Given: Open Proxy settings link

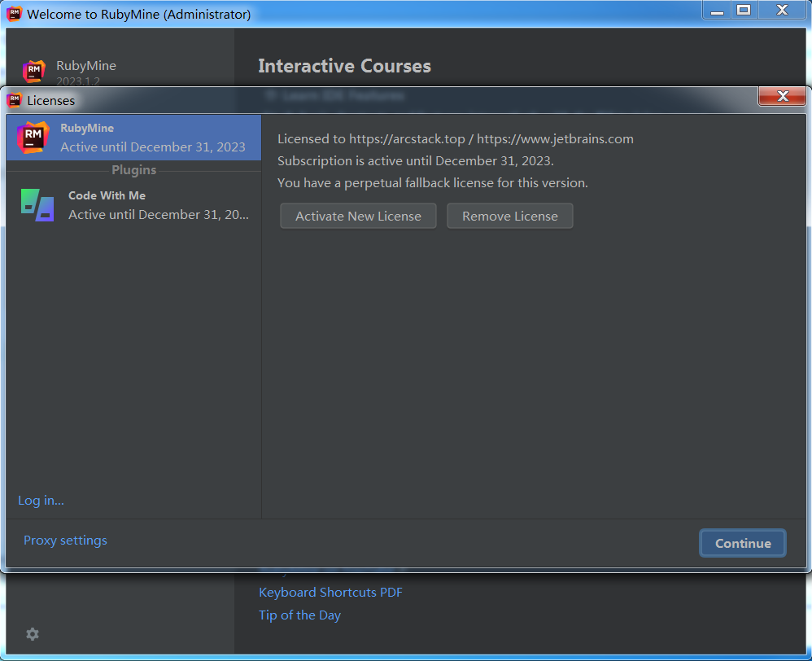Looking at the screenshot, I should click(65, 541).
